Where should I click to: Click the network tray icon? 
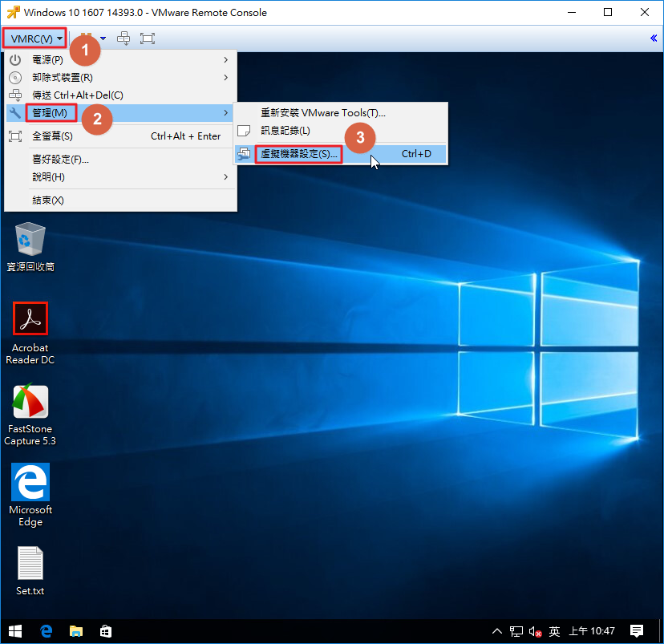tap(516, 631)
